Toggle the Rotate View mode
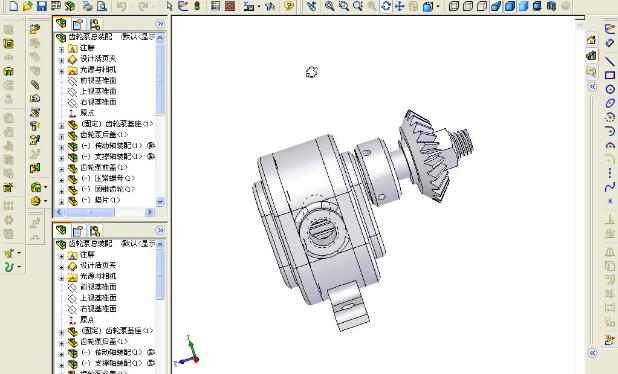The image size is (618, 374). click(386, 6)
